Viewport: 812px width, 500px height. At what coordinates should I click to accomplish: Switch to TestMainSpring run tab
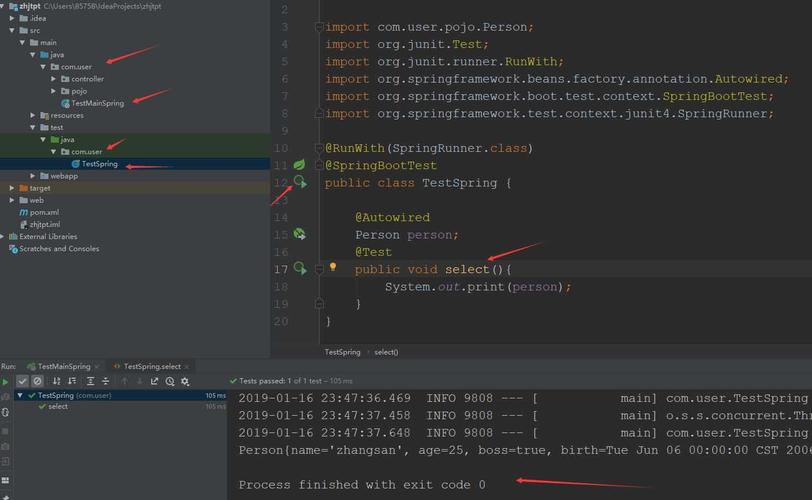[x=62, y=367]
